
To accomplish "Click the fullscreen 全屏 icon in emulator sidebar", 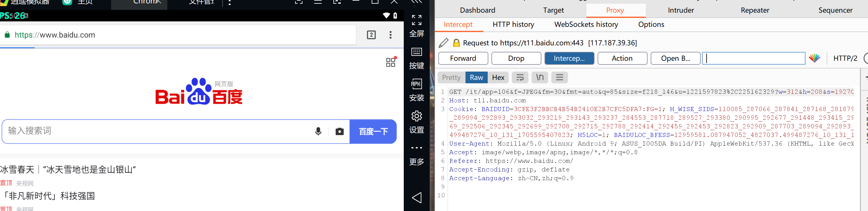I will coord(416,20).
